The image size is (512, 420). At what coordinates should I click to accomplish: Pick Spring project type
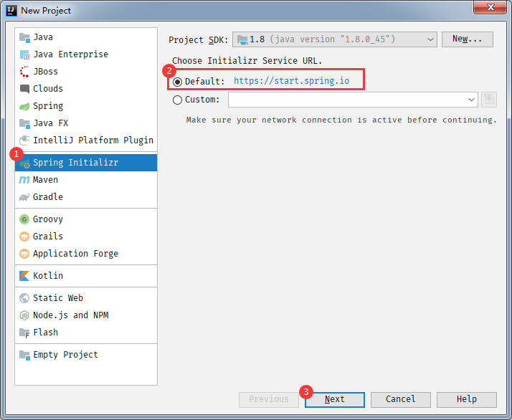coord(48,106)
